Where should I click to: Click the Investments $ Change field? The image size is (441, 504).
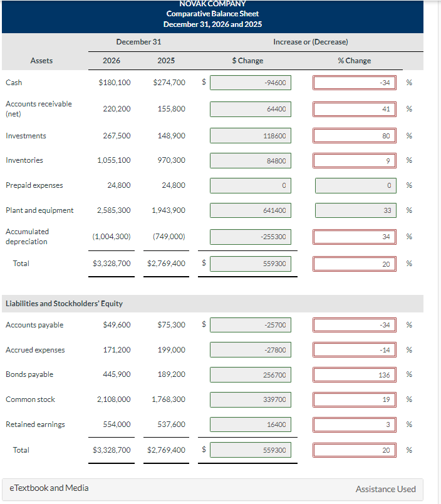tap(250, 136)
